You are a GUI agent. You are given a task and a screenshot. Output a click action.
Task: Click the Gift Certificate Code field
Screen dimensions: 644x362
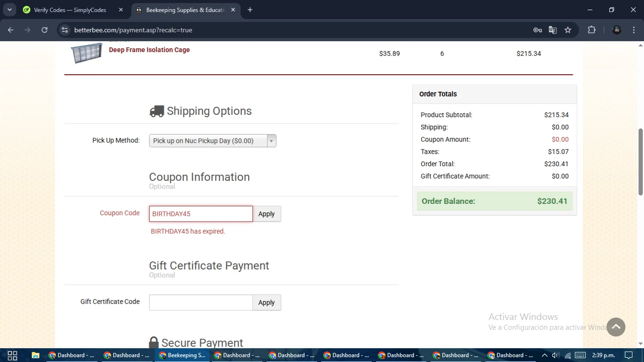tap(201, 302)
